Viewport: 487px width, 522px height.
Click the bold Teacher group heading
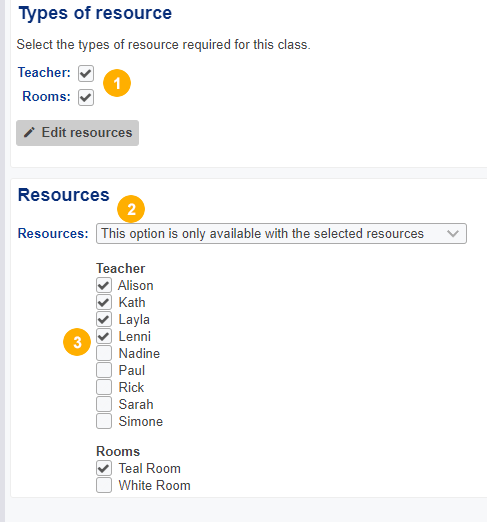(120, 268)
